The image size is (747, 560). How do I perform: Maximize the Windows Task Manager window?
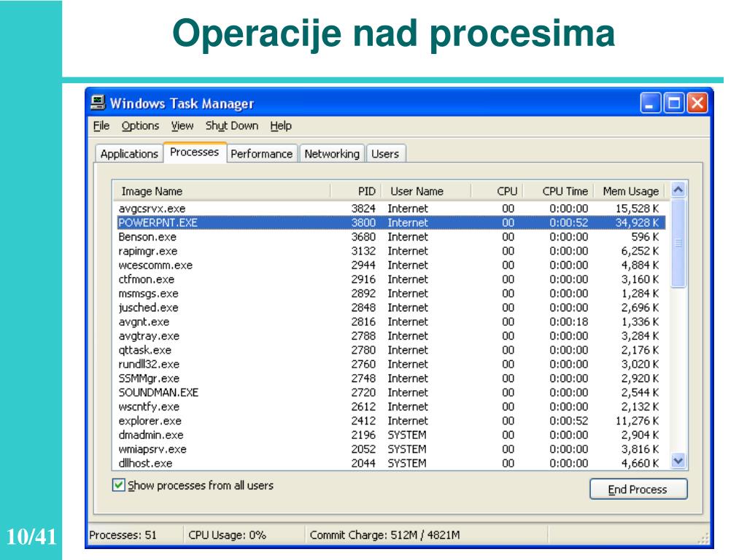[x=673, y=103]
